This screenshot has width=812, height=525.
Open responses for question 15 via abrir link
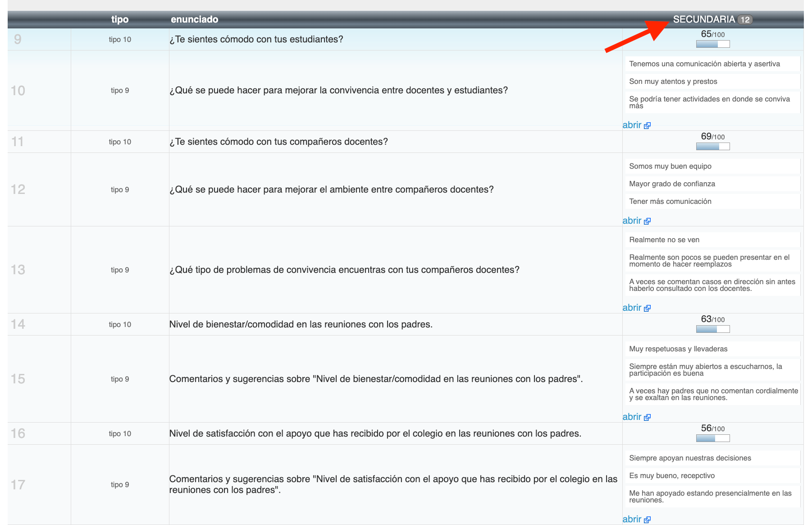coord(632,417)
